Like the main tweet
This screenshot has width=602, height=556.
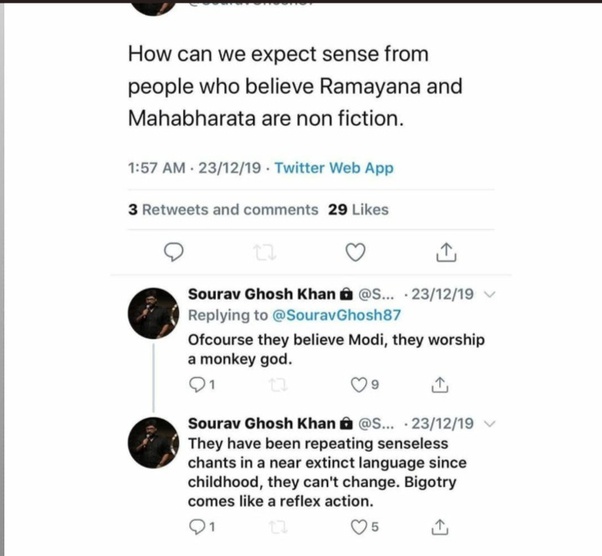click(354, 251)
